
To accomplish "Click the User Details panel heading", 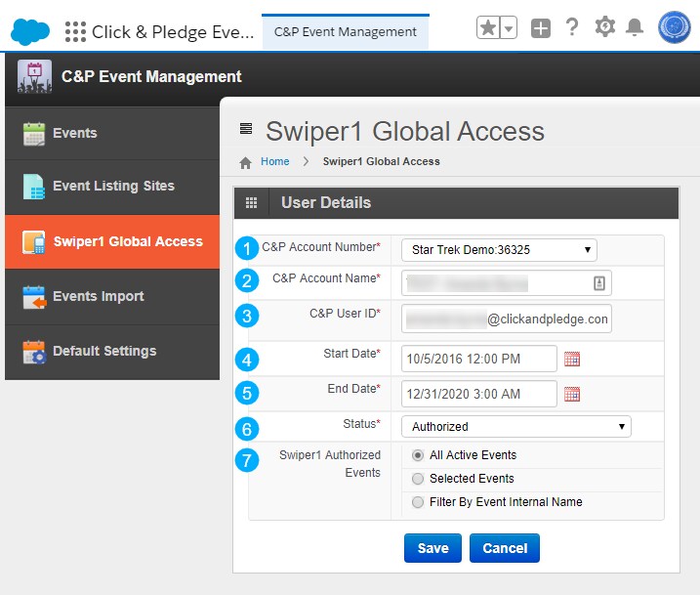I will pyautogui.click(x=326, y=203).
